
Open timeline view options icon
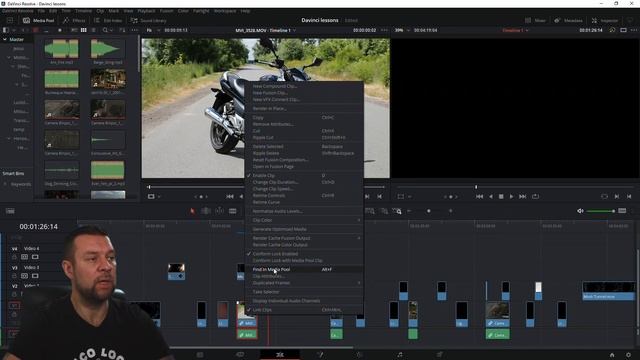pos(10,211)
